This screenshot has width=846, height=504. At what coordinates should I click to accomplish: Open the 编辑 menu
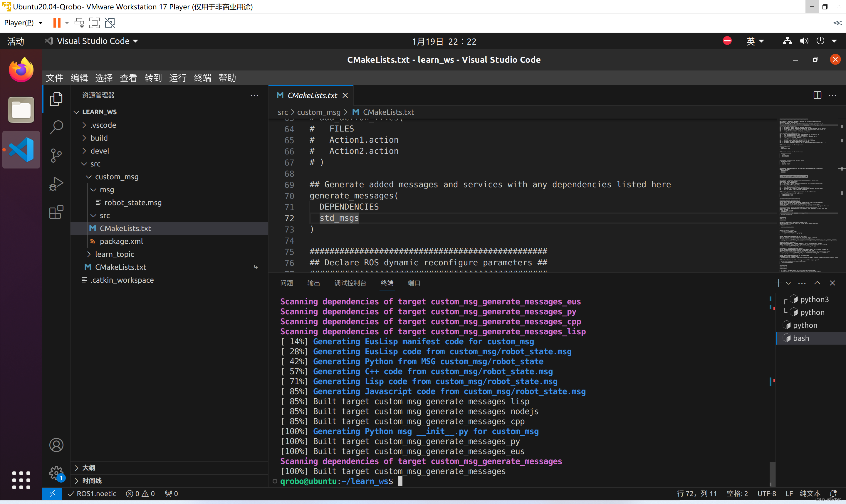(79, 78)
